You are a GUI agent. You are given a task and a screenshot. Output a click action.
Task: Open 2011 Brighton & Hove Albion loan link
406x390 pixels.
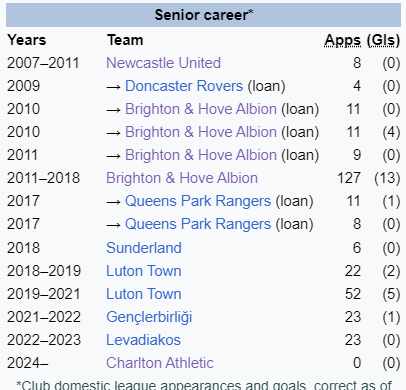[201, 155]
